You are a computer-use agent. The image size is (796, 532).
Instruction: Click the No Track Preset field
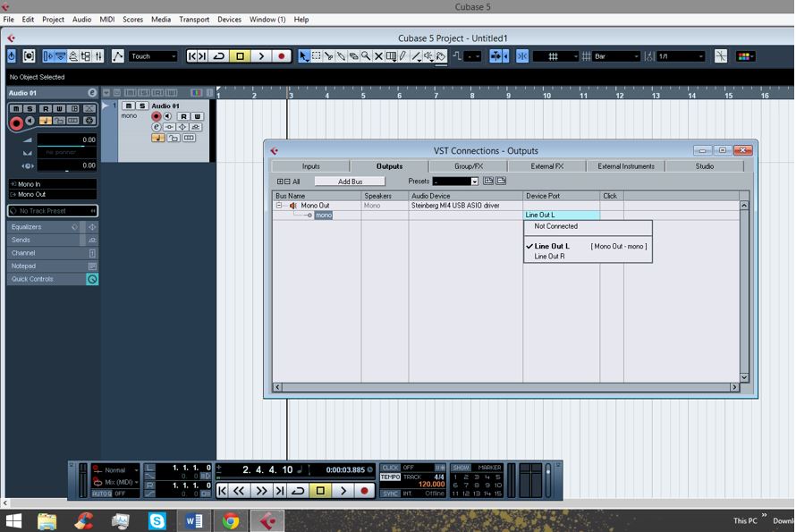tap(53, 211)
